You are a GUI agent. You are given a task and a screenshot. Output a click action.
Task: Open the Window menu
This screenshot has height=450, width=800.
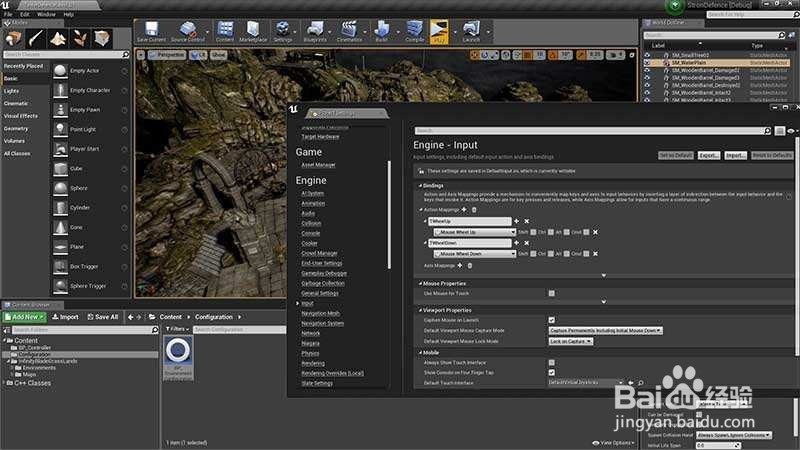click(x=46, y=14)
